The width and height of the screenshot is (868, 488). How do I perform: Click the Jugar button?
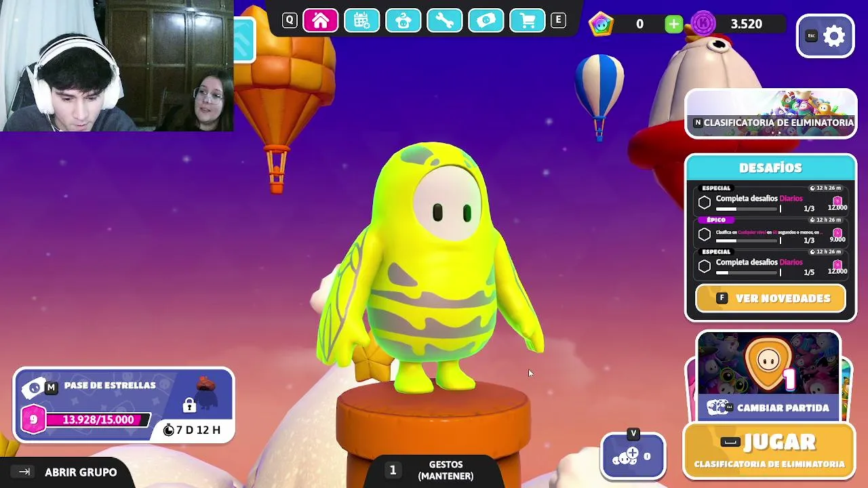click(769, 451)
